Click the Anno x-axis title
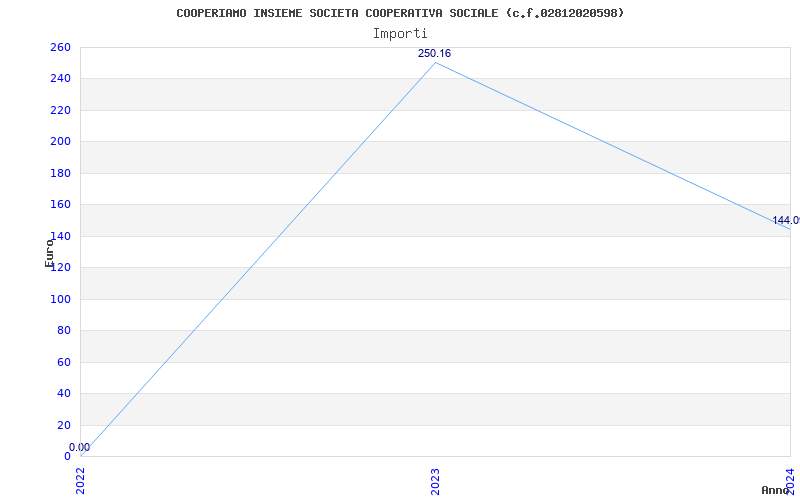 (x=775, y=490)
